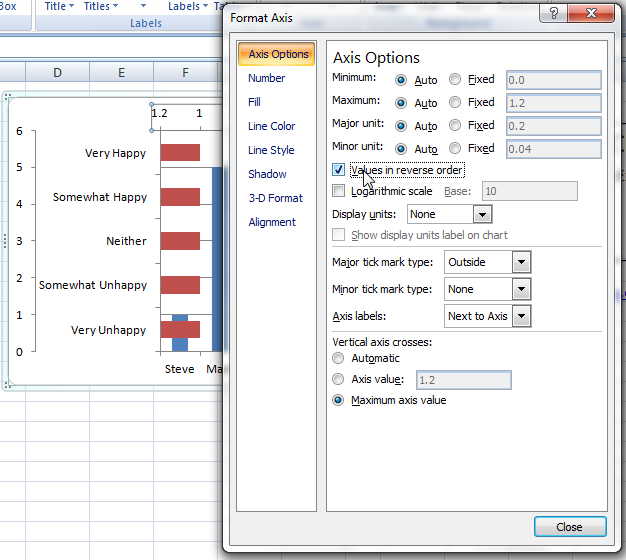
Task: Select Auto for Minor unit
Action: (401, 149)
